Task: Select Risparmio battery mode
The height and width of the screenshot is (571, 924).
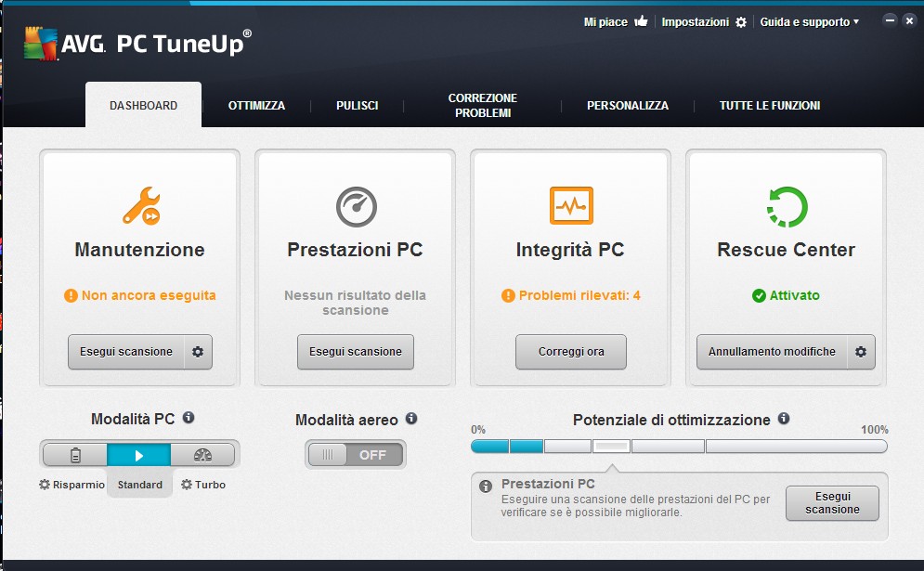Action: [75, 455]
